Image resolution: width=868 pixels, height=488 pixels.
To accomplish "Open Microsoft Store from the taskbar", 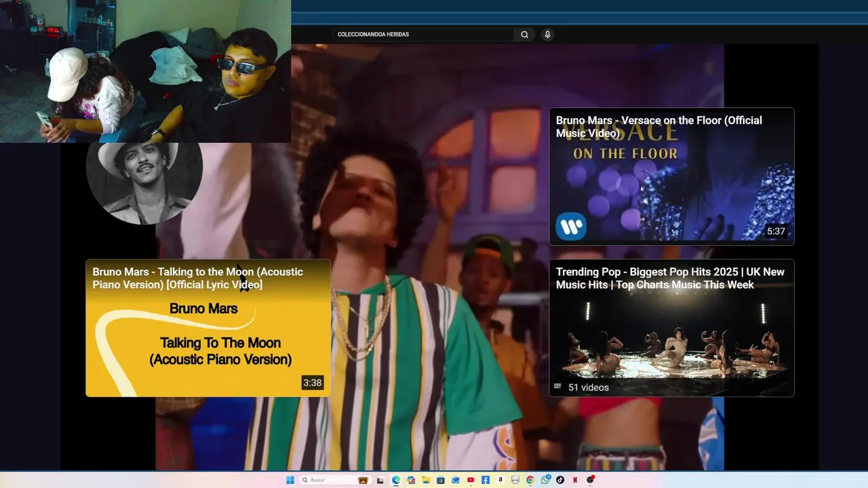I will (x=441, y=480).
